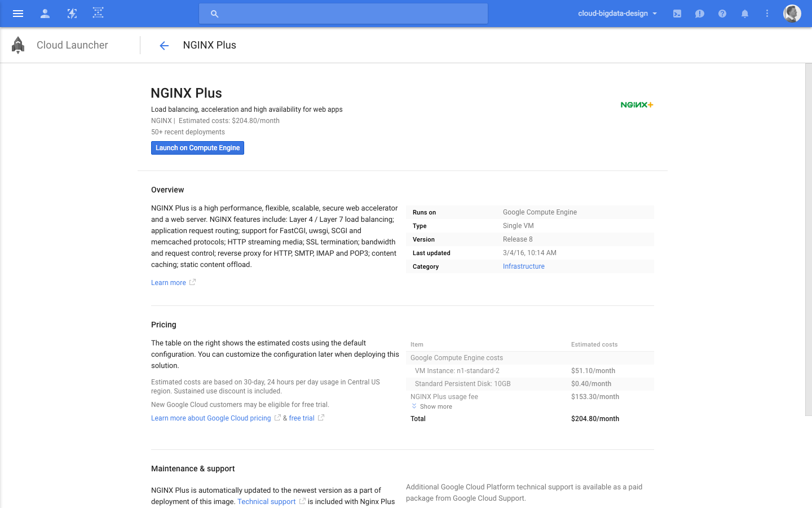Screen dimensions: 812x508
Task: Click the '$153.30/month' usage fee value
Action: click(x=595, y=397)
